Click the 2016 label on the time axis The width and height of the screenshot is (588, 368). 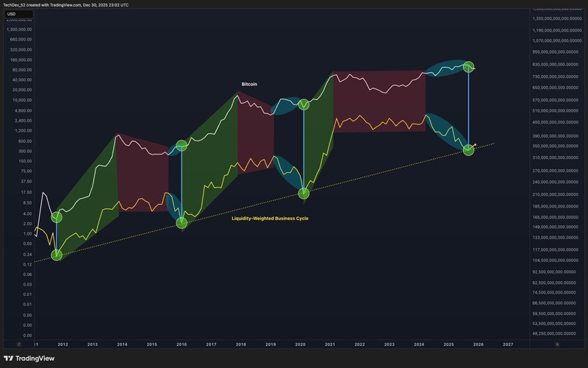click(181, 344)
